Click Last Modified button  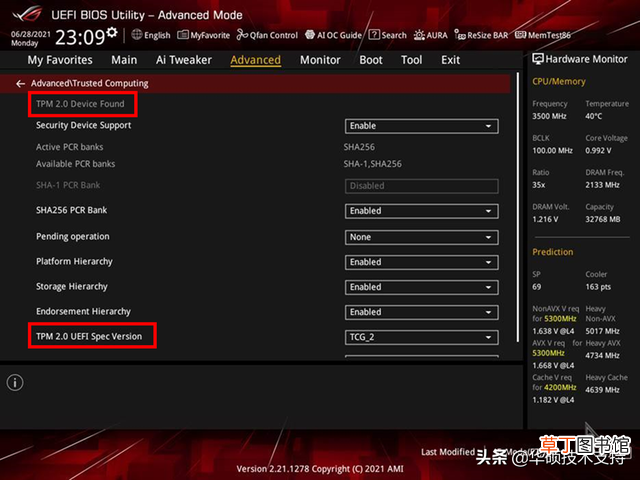448,452
